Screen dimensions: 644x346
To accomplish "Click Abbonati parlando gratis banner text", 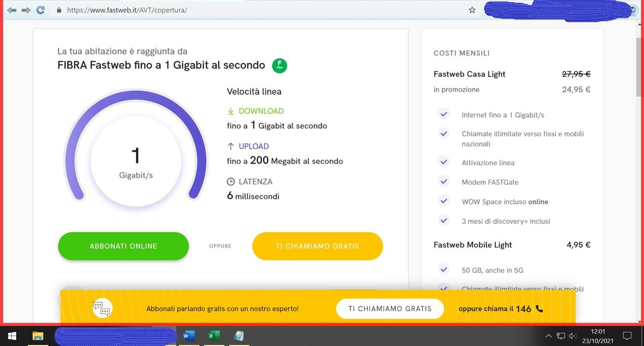I will (223, 309).
